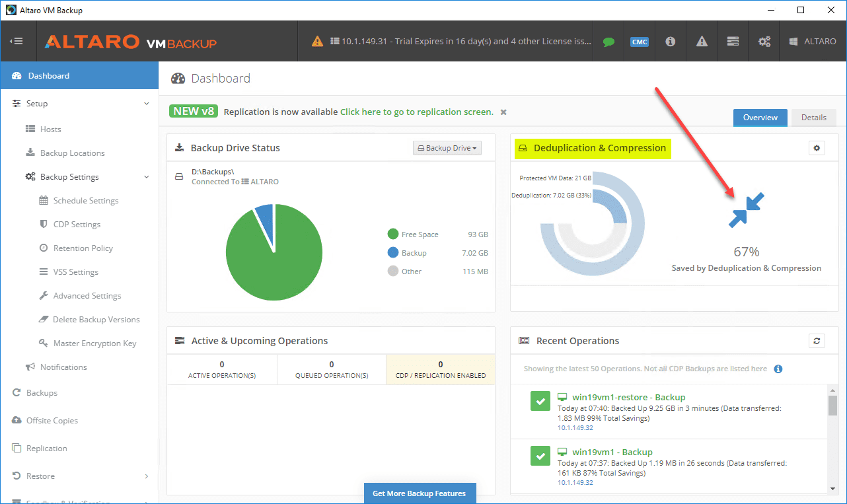This screenshot has width=847, height=504.
Task: Open the Hosts page
Action: click(50, 129)
